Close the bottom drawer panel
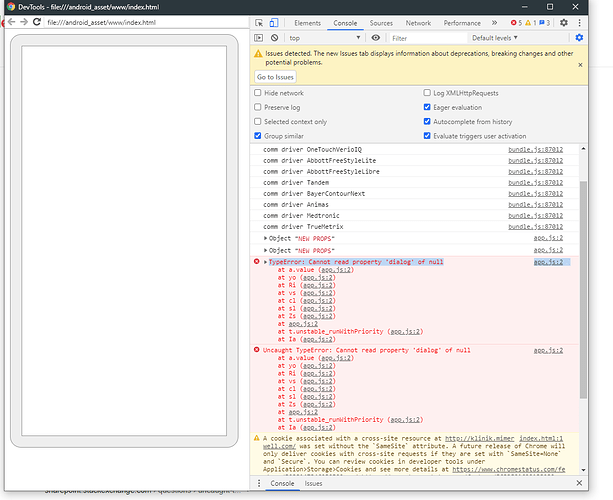613x500 pixels. click(579, 483)
